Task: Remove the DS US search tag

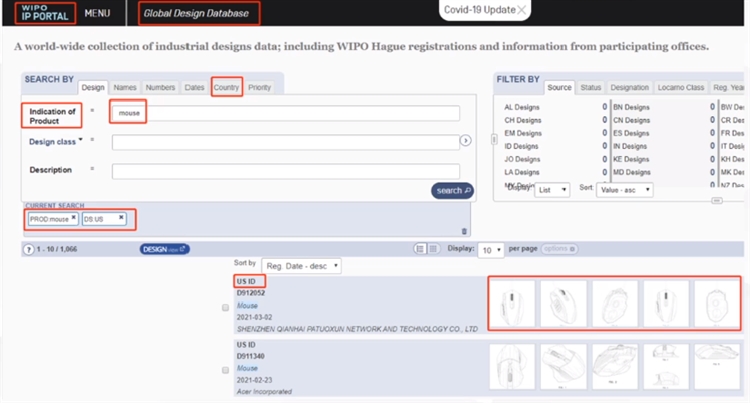Action: pos(121,217)
